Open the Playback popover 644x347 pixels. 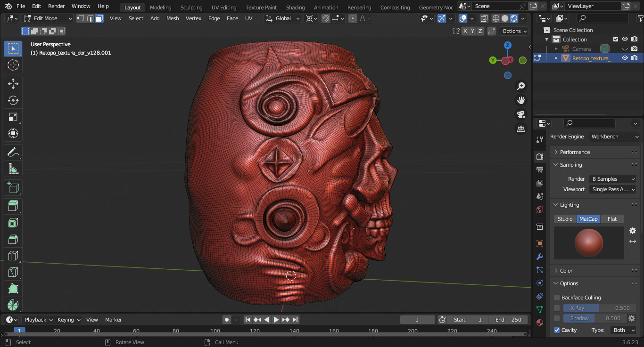(38, 320)
